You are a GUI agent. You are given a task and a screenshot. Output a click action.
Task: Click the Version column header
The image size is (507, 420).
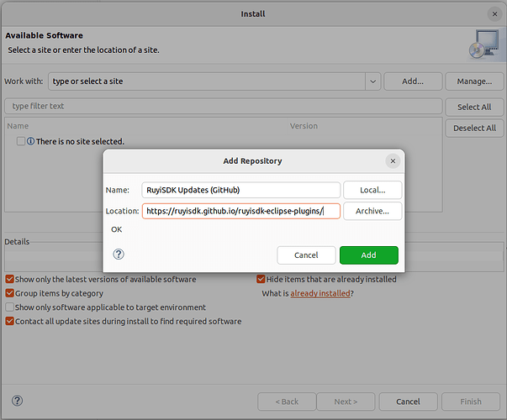tap(365, 126)
